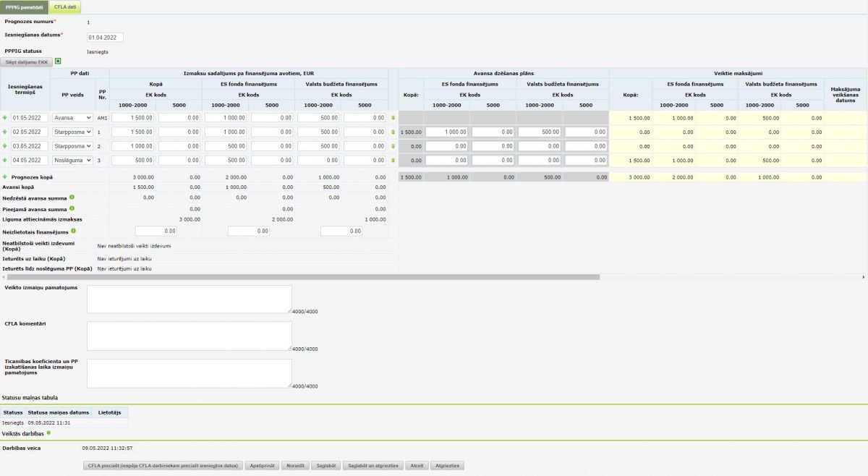Click plus icon next to Prognozes kopā
Screen dimensions: 868x476
[x=5, y=177]
